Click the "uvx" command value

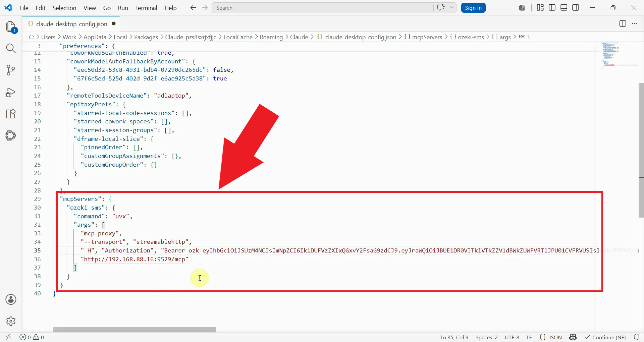pyautogui.click(x=121, y=216)
